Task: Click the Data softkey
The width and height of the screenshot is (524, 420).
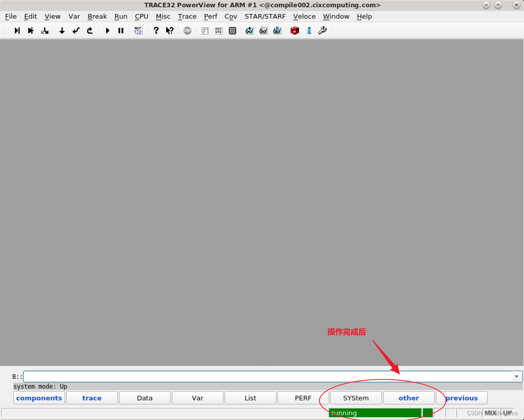Action: coord(145,398)
